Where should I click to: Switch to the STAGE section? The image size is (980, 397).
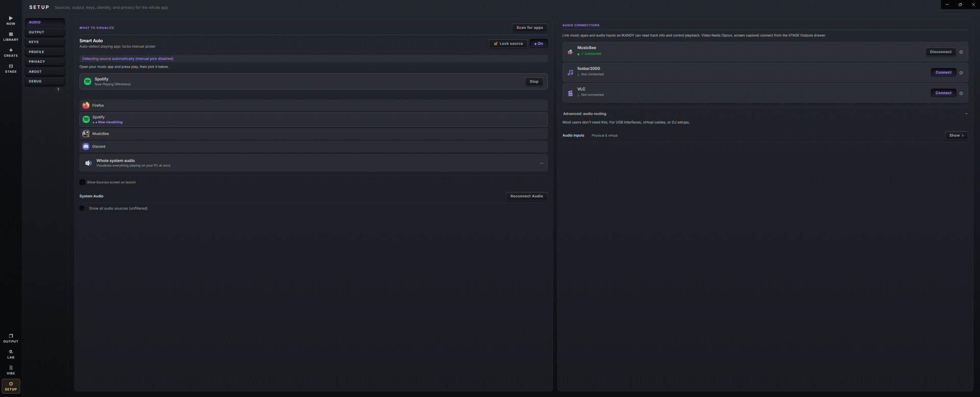click(x=11, y=68)
